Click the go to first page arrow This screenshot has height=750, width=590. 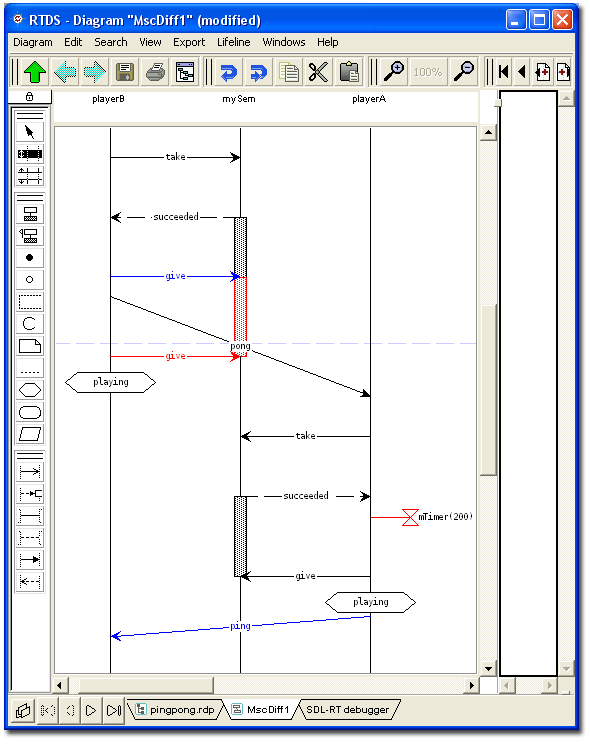tap(504, 73)
